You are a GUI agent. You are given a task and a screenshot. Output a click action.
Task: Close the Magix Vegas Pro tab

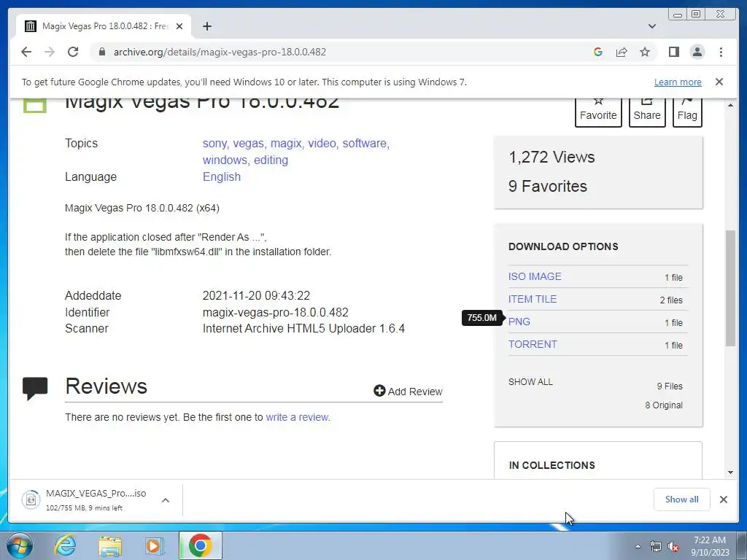pyautogui.click(x=179, y=26)
